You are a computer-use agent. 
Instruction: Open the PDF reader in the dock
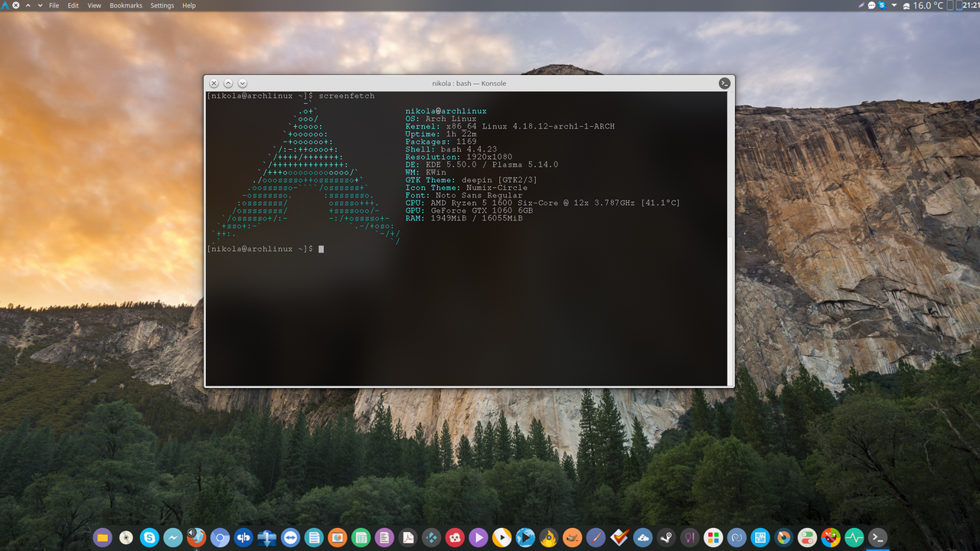point(408,538)
